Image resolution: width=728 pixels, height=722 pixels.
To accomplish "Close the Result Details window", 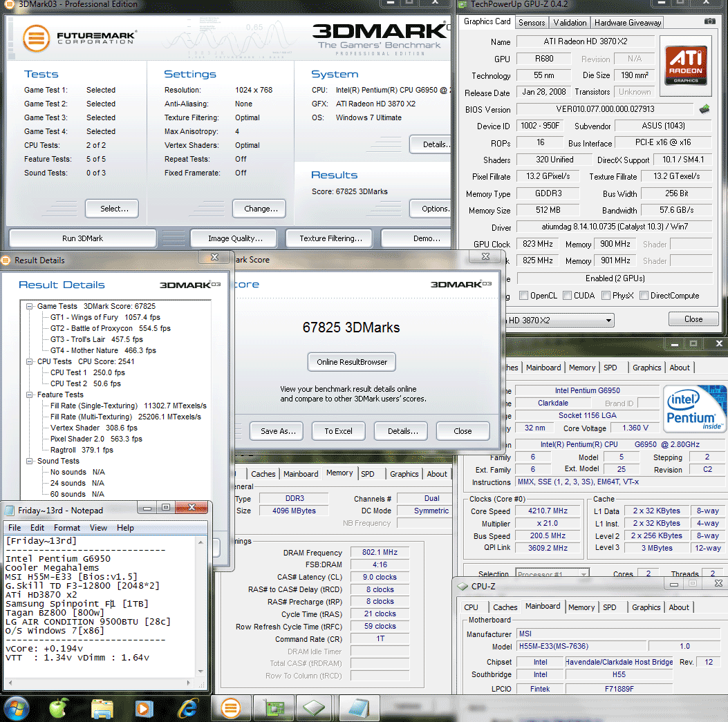I will pos(214,257).
